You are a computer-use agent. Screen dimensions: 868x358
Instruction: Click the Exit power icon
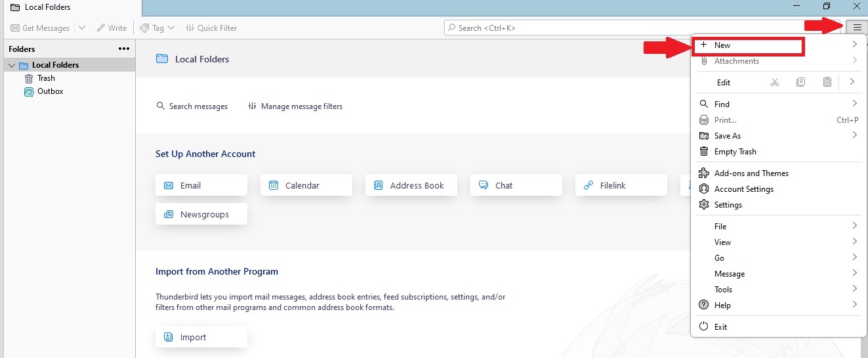704,326
